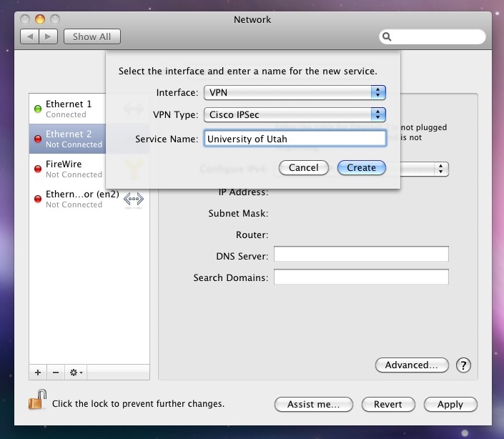
Task: Click in the Service Name text field
Action: point(295,139)
